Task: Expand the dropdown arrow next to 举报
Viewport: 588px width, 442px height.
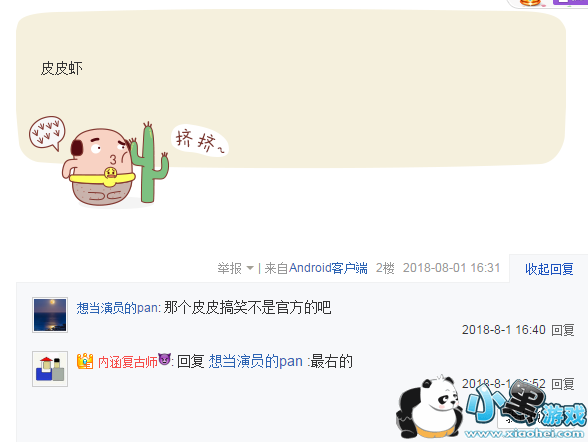Action: 250,268
